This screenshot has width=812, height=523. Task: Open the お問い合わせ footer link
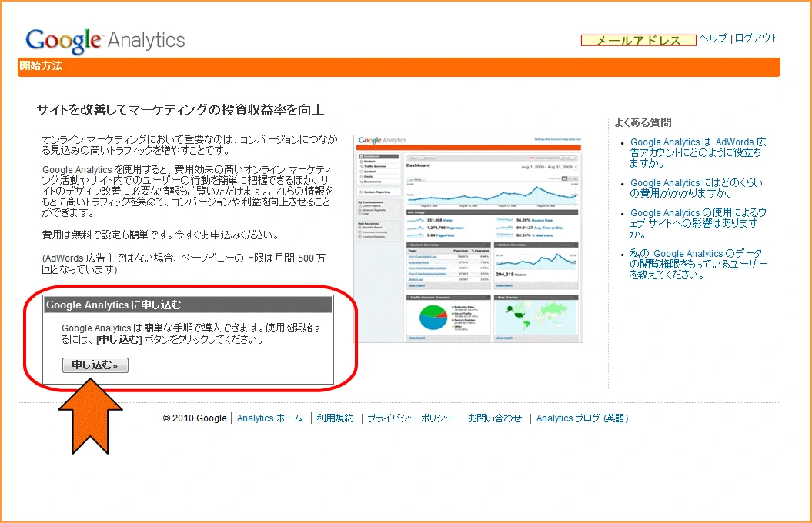[x=495, y=418]
